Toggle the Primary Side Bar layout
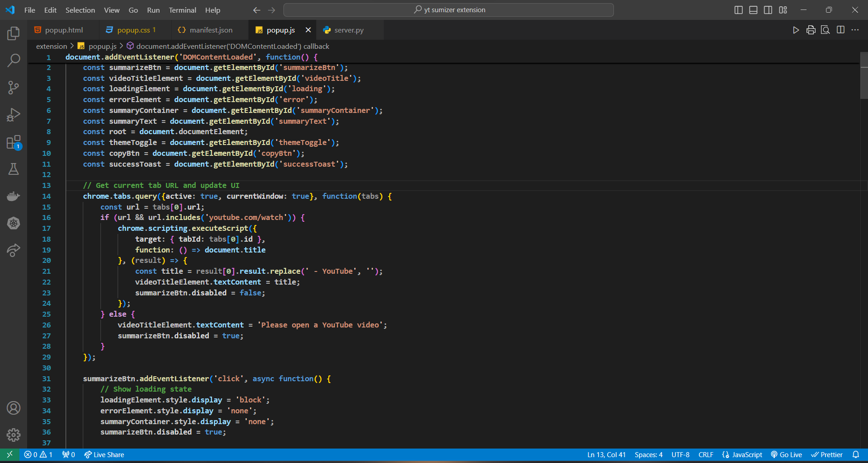Screen dimensions: 868x463 coord(738,10)
